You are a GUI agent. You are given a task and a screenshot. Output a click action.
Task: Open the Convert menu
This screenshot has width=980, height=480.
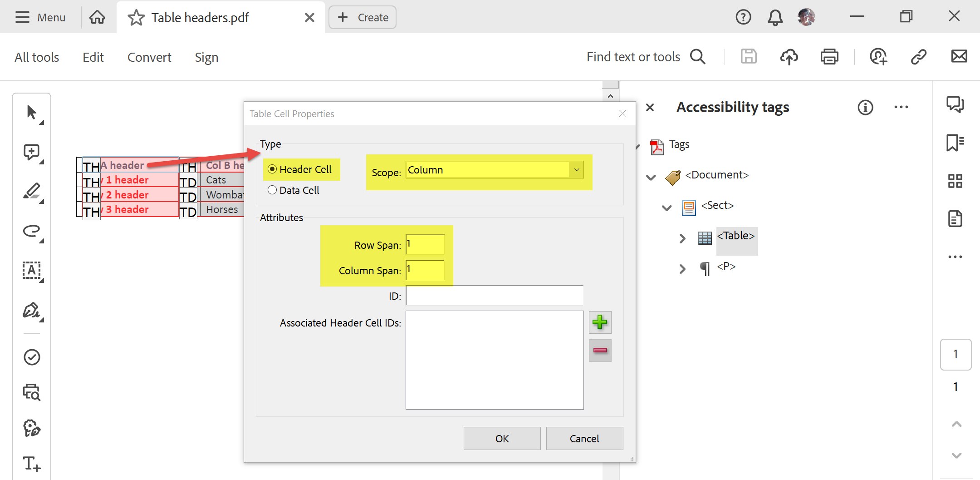click(149, 57)
